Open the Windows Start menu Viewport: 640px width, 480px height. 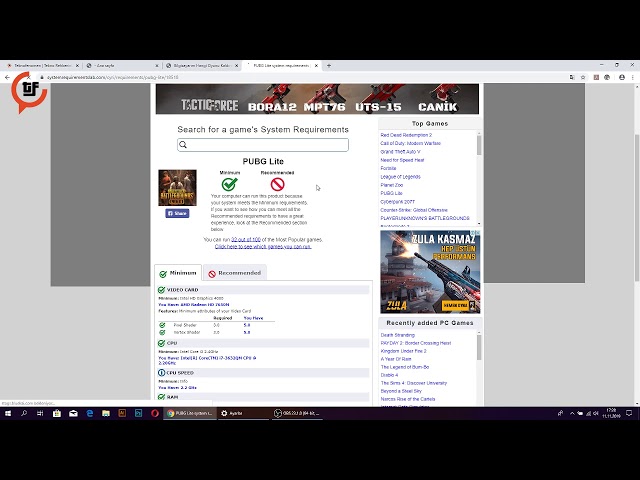click(7, 413)
